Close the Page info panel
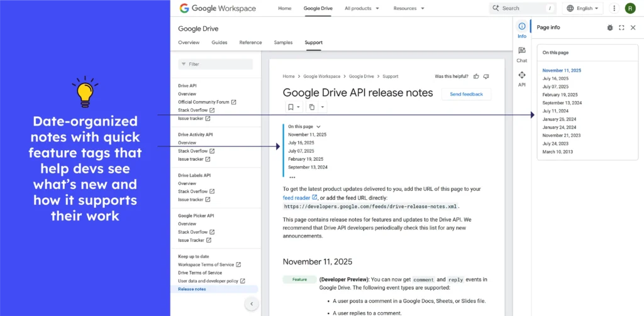The image size is (644, 316). [x=633, y=28]
